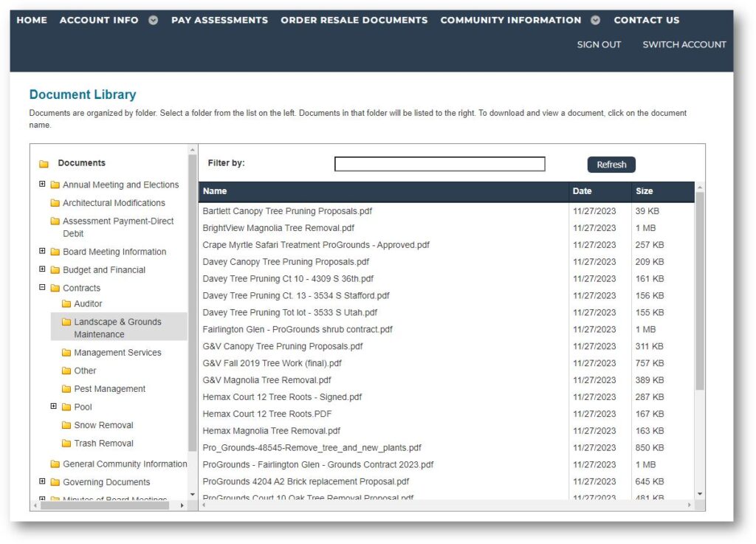The height and width of the screenshot is (544, 756).
Task: Click the Management Services folder icon
Action: tap(66, 353)
